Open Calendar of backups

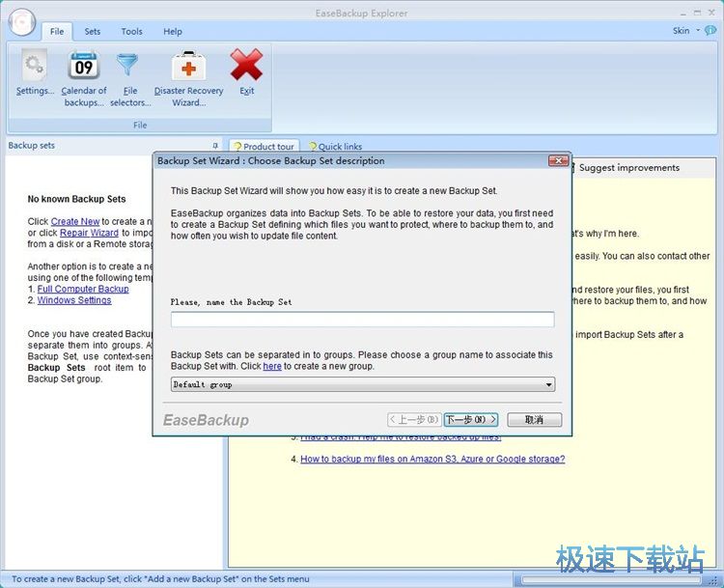(84, 77)
